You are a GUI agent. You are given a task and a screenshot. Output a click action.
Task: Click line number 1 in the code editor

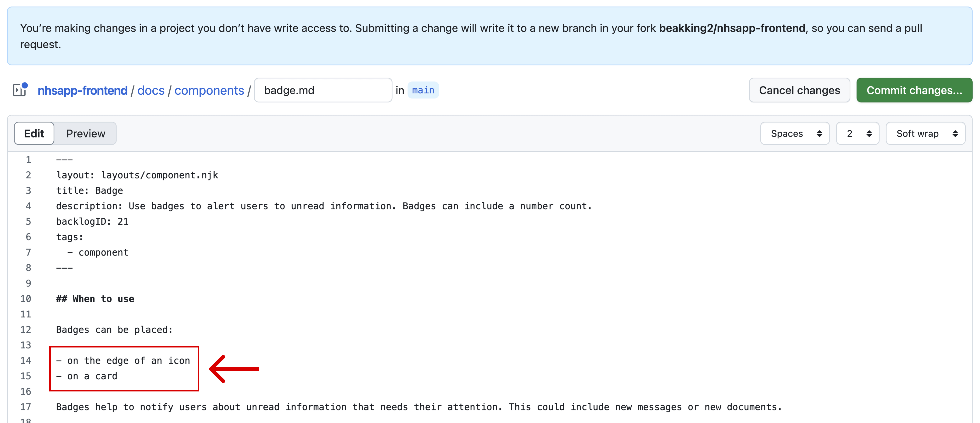28,159
